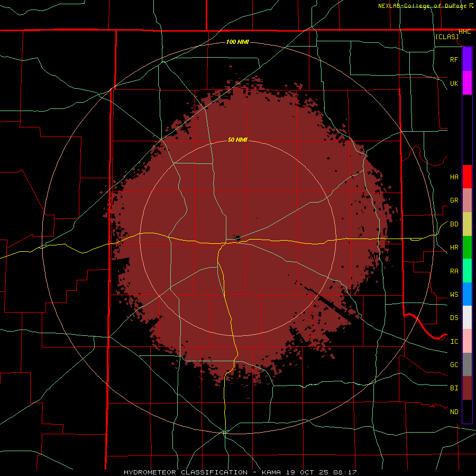Click the '[CLAS]' legend header text
Image resolution: width=476 pixels, height=476 pixels.
coord(447,36)
